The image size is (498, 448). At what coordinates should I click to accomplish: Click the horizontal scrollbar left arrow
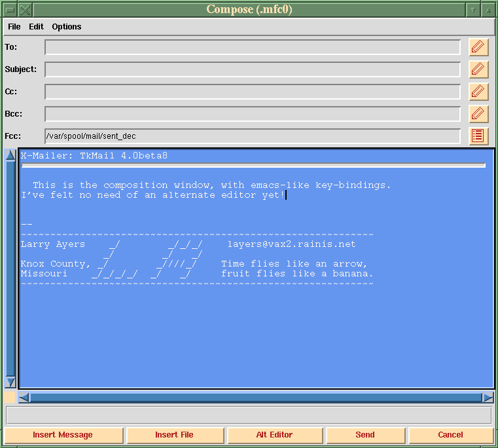pos(24,398)
